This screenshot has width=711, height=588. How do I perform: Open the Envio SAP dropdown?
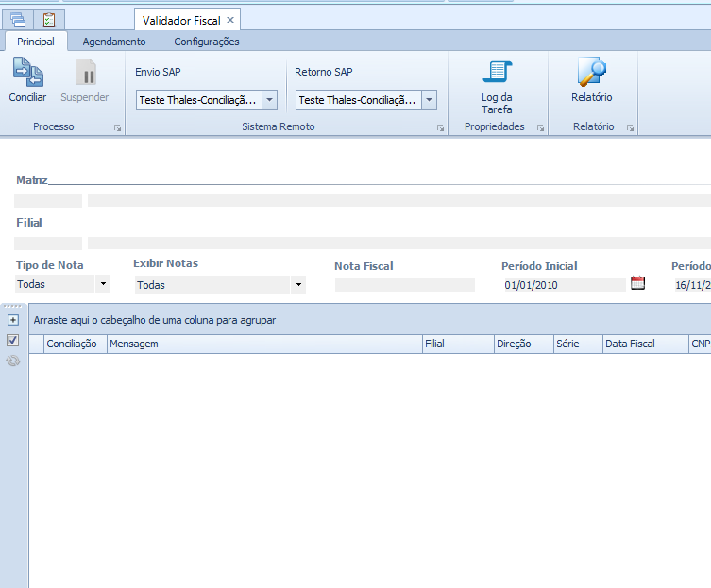269,100
